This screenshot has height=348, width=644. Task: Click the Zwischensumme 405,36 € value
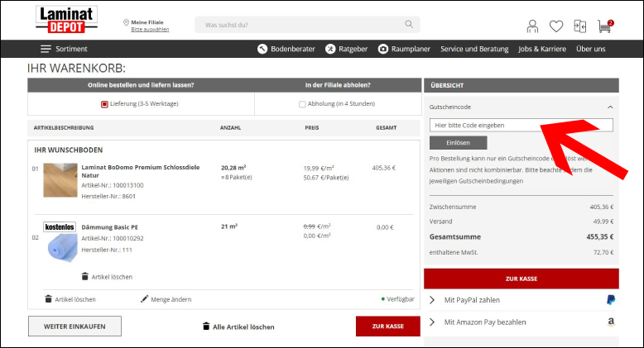click(x=602, y=207)
